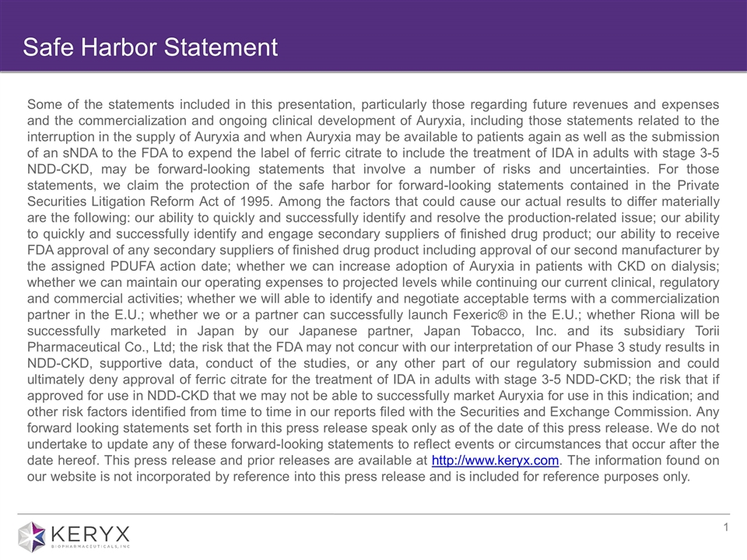Click slide number 1 in bottom corner
747x560 pixels.
[724, 530]
